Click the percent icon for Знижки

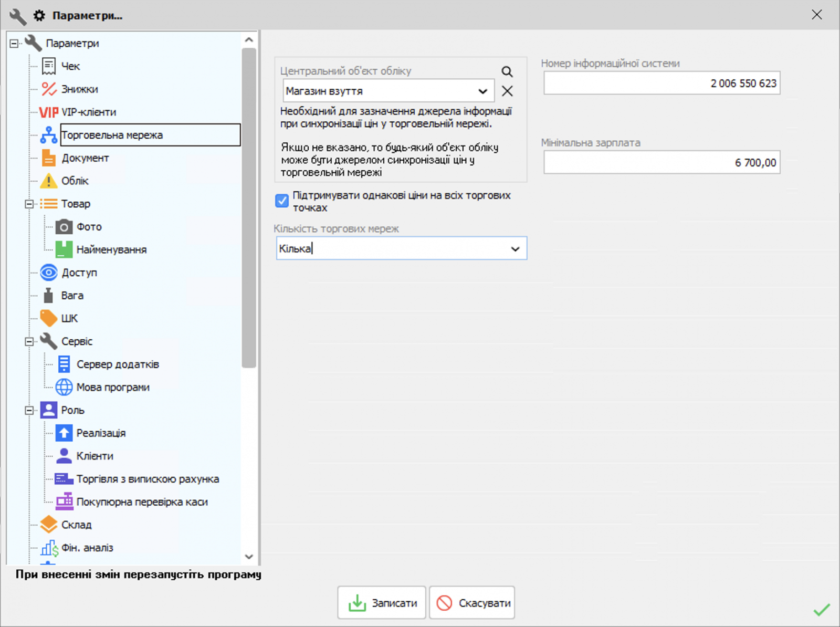[x=49, y=89]
